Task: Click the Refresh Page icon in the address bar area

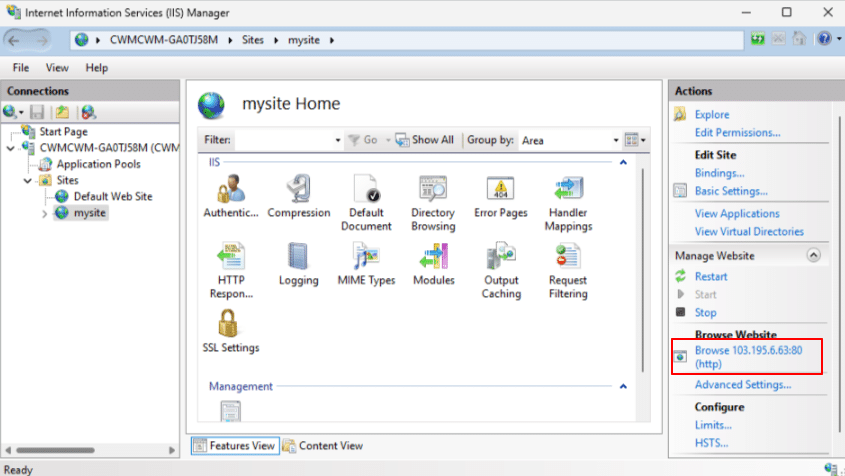Action: pyautogui.click(x=758, y=39)
